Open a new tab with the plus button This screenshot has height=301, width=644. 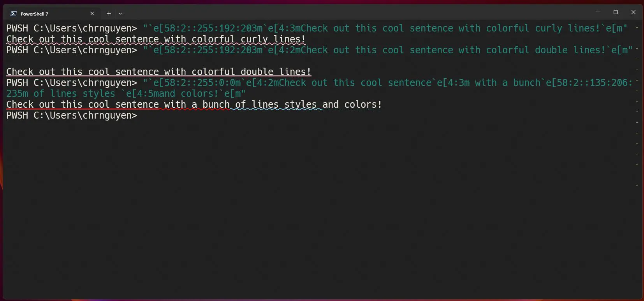(109, 14)
